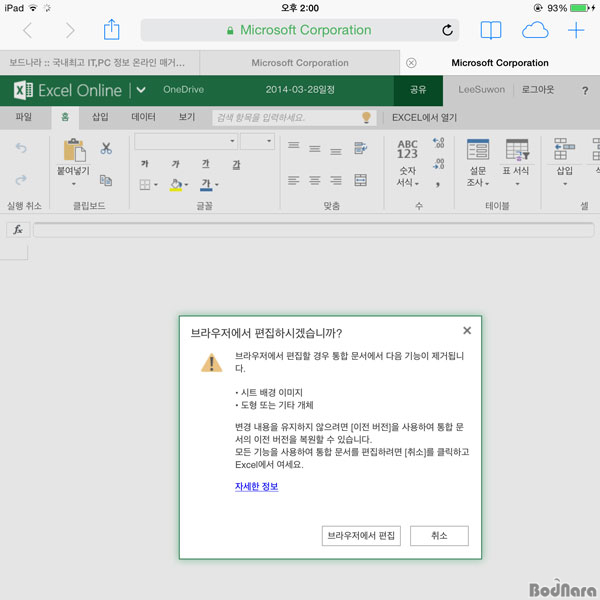Open the 데이터 ribbon tab

click(143, 117)
